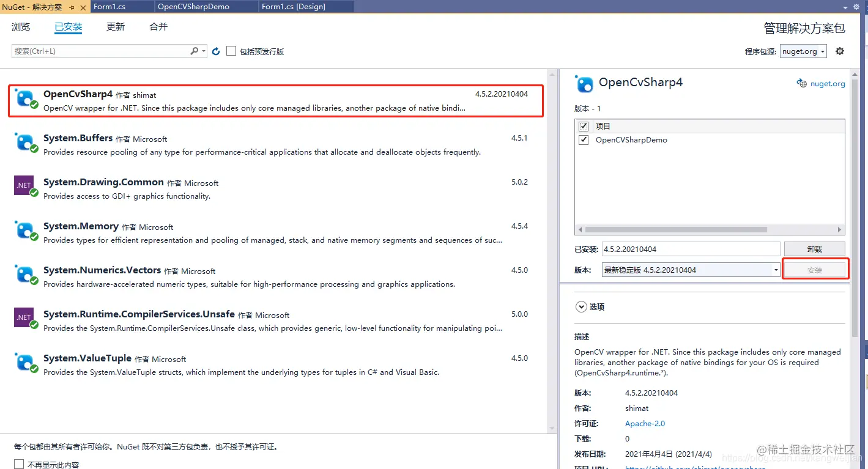Viewport: 868px width, 469px height.
Task: Open the Apache-2.0 license link
Action: (645, 424)
